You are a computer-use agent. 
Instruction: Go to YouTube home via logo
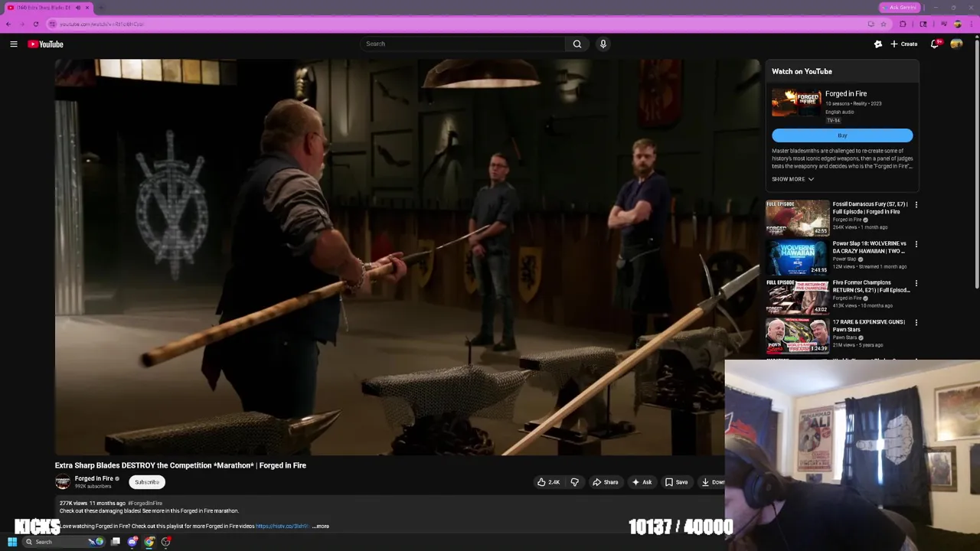point(46,44)
